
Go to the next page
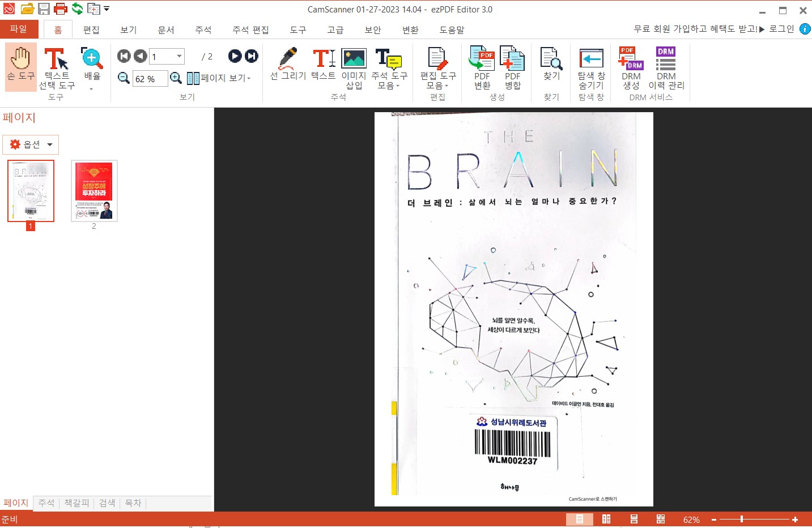pyautogui.click(x=235, y=56)
